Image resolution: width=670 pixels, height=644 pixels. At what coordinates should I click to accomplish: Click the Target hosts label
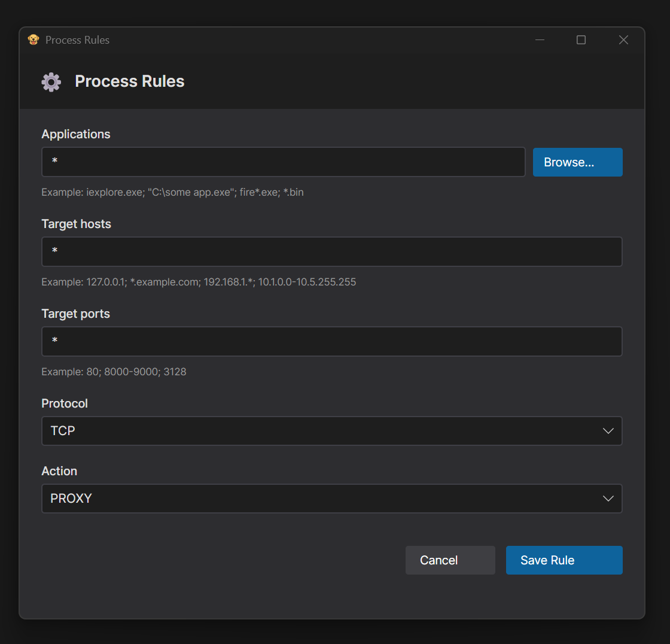click(76, 224)
